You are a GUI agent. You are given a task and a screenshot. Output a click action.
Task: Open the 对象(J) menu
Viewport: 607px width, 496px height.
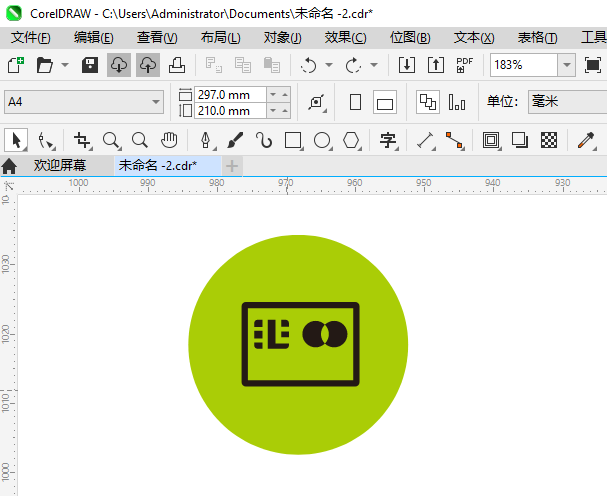pyautogui.click(x=283, y=38)
